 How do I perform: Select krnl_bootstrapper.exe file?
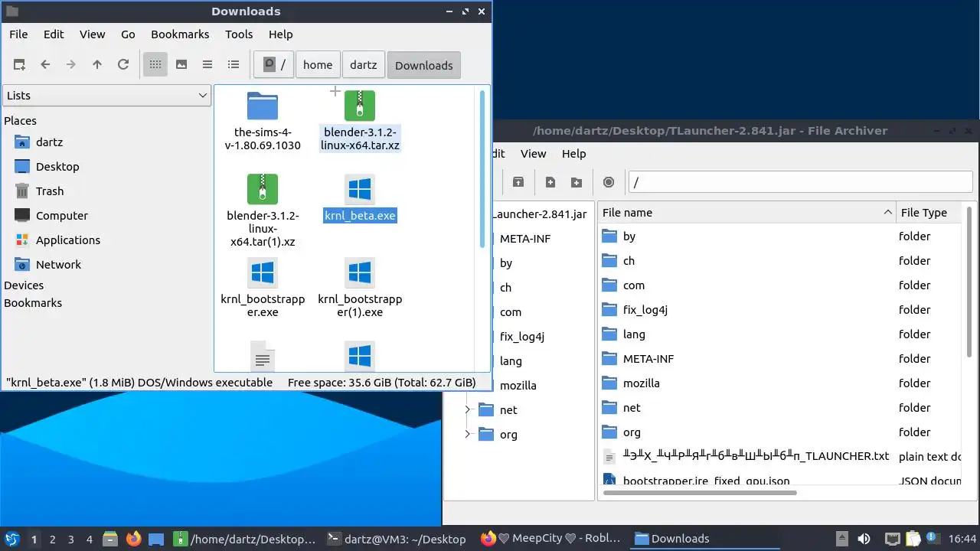(x=263, y=287)
